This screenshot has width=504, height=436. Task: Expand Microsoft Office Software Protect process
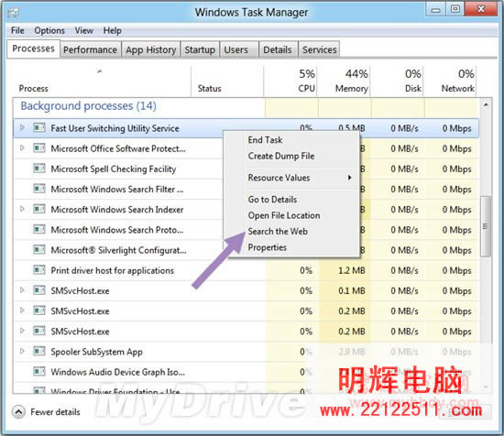click(x=22, y=148)
